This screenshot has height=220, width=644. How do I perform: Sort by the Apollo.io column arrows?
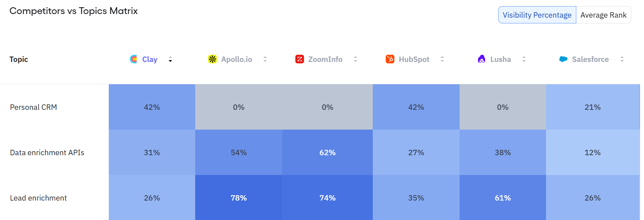pos(265,59)
